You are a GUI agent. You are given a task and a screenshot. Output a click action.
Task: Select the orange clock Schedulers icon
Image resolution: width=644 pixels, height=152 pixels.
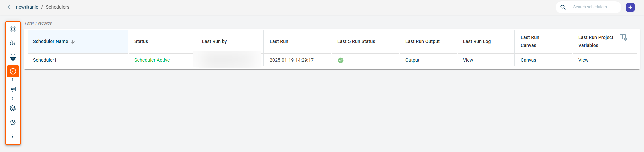pyautogui.click(x=13, y=71)
